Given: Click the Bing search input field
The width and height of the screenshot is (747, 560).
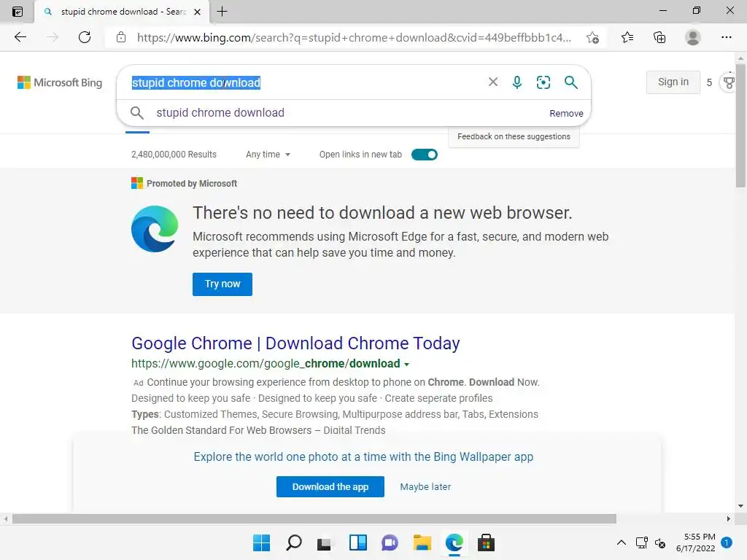Looking at the screenshot, I should [305, 82].
